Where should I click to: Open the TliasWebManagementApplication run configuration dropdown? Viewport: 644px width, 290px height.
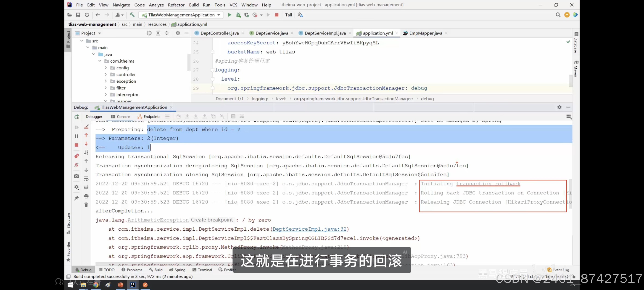[x=181, y=15]
